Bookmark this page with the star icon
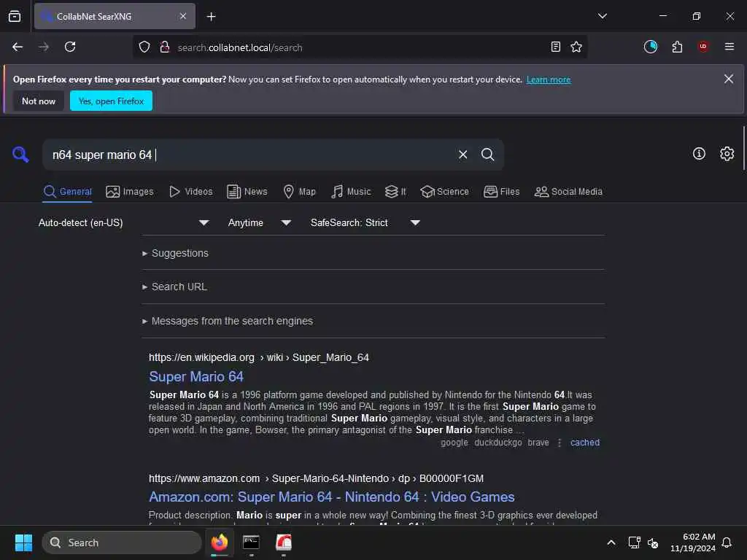747x560 pixels. tap(576, 47)
